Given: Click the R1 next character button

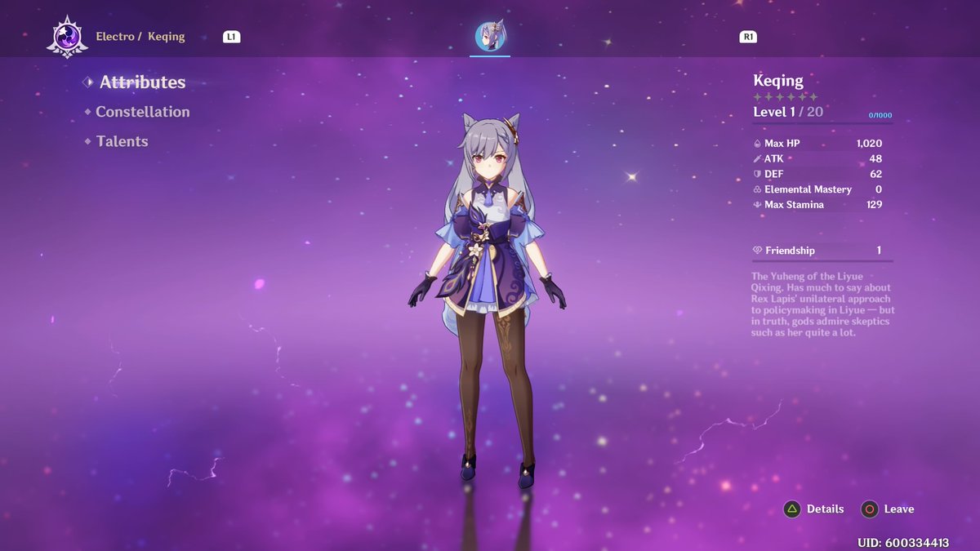Looking at the screenshot, I should 748,37.
